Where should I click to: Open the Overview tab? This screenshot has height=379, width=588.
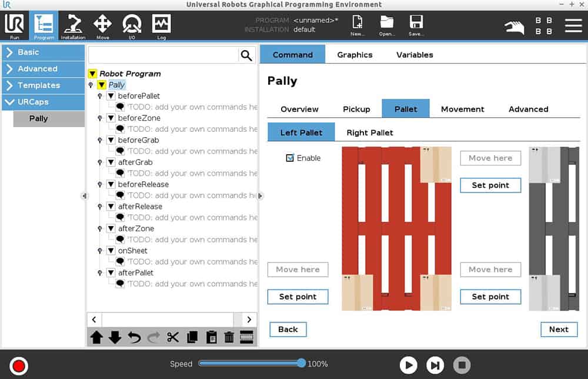pyautogui.click(x=299, y=109)
